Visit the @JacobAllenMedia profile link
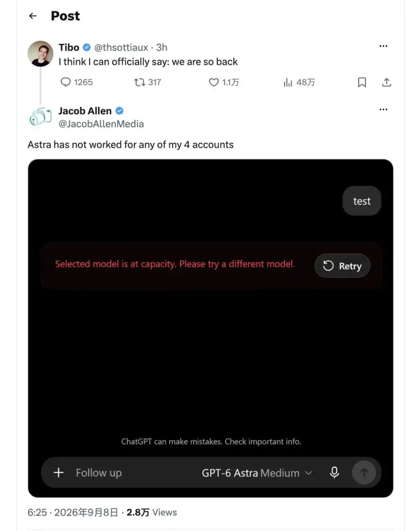Image resolution: width=420 pixels, height=531 pixels. (x=101, y=124)
